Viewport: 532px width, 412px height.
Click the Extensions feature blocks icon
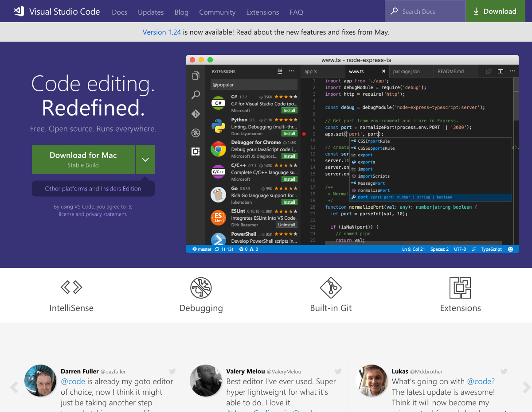tap(460, 288)
